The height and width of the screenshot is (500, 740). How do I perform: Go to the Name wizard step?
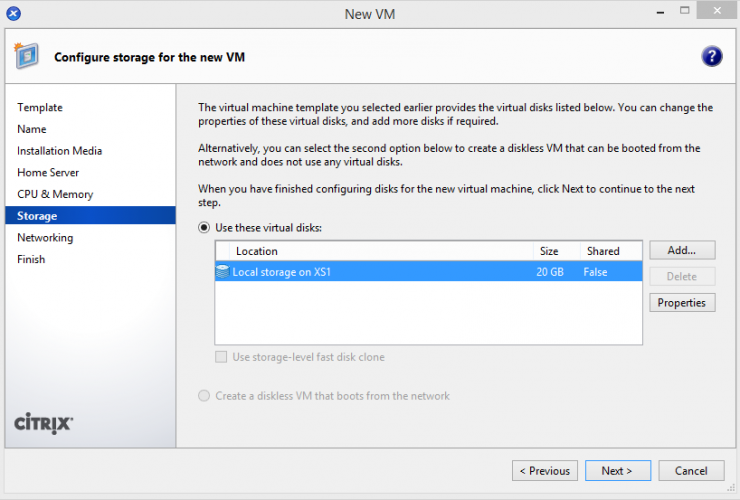(x=32, y=129)
